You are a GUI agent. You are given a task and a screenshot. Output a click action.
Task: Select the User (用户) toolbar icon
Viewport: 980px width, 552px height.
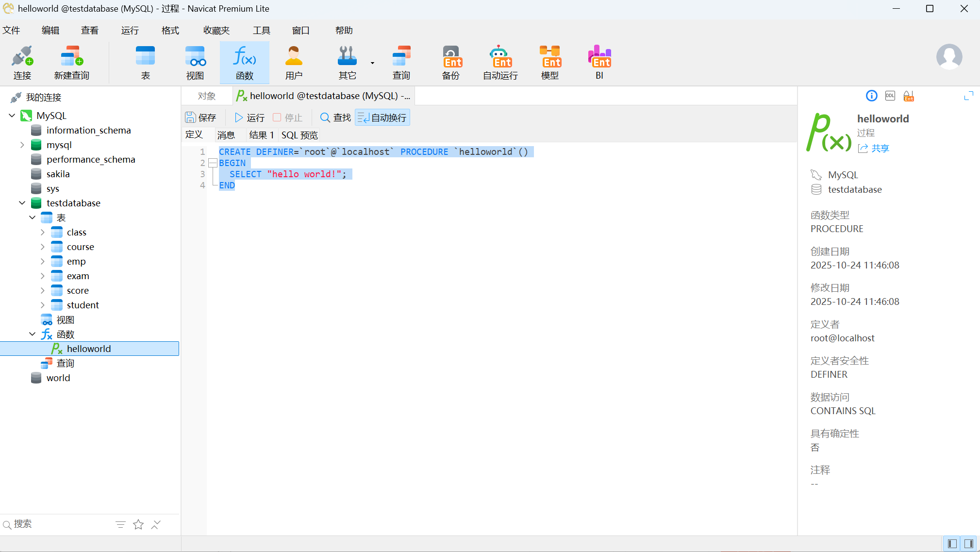pos(293,56)
